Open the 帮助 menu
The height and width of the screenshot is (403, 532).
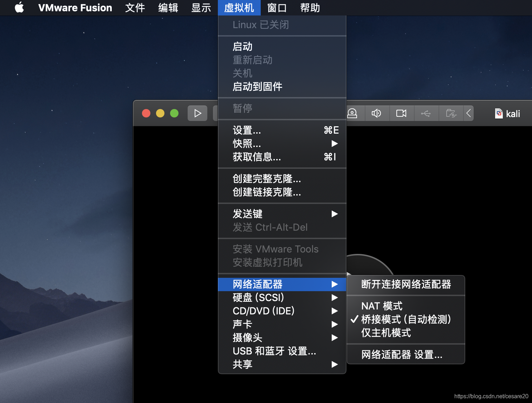tap(310, 8)
